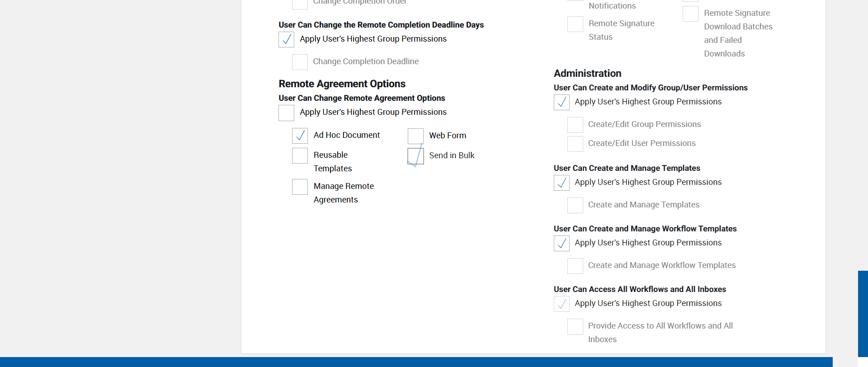This screenshot has height=367, width=868.
Task: Enable the Web Form checkbox
Action: click(x=415, y=136)
